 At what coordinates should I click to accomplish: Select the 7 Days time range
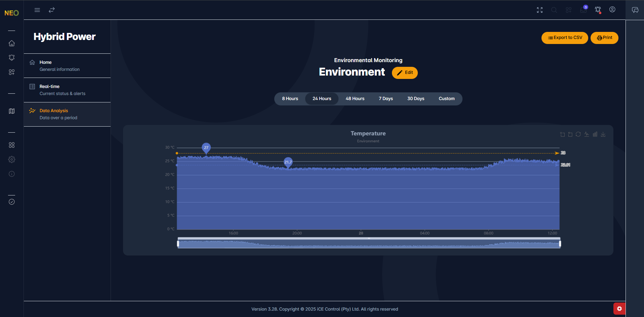(x=386, y=98)
